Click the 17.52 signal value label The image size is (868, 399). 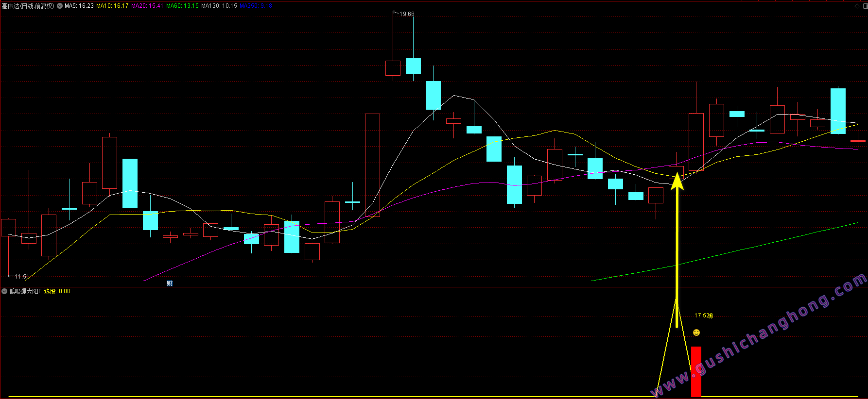[703, 316]
